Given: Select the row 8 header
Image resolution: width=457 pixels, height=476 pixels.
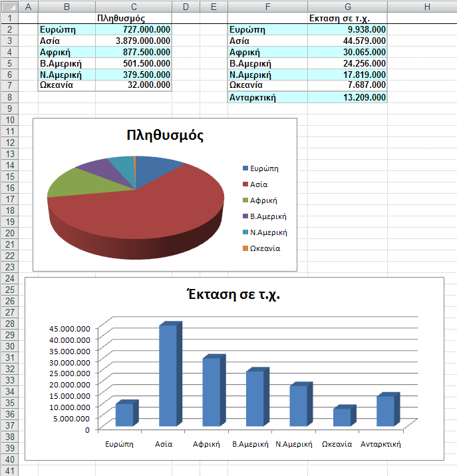Looking at the screenshot, I should point(9,97).
